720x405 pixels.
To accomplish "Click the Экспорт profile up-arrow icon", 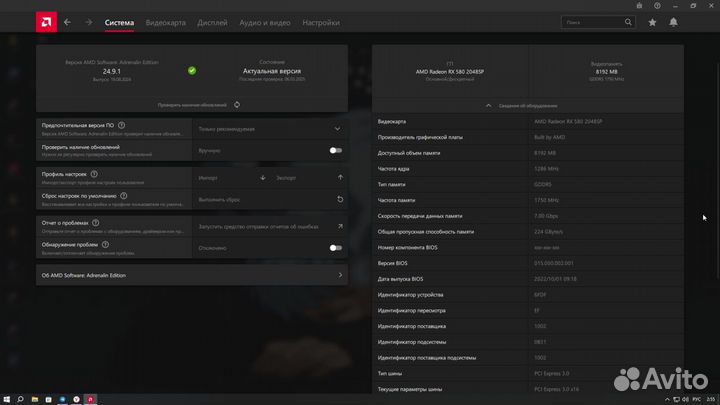I will 339,177.
